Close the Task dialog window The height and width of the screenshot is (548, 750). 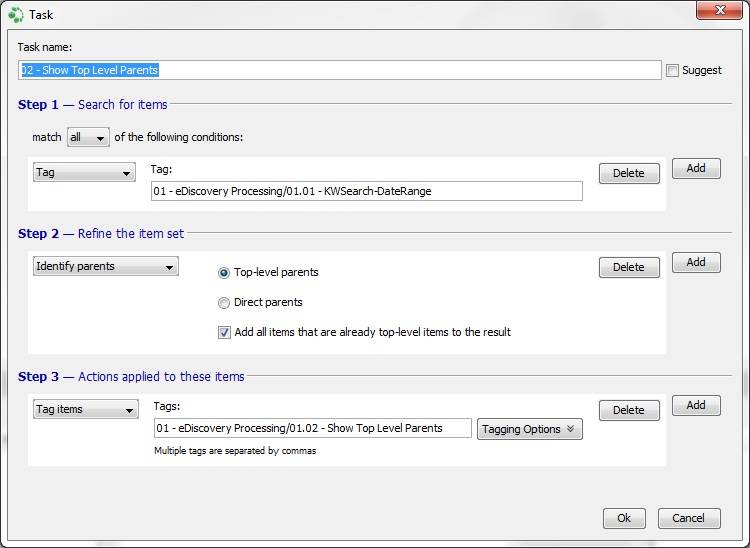(719, 10)
